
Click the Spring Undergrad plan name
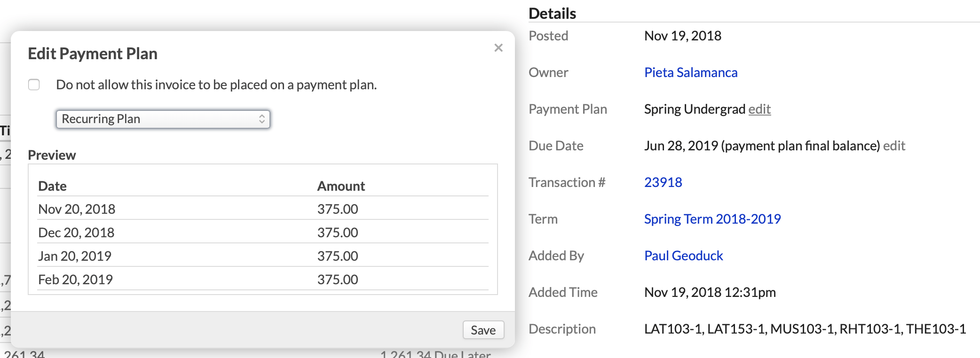695,109
